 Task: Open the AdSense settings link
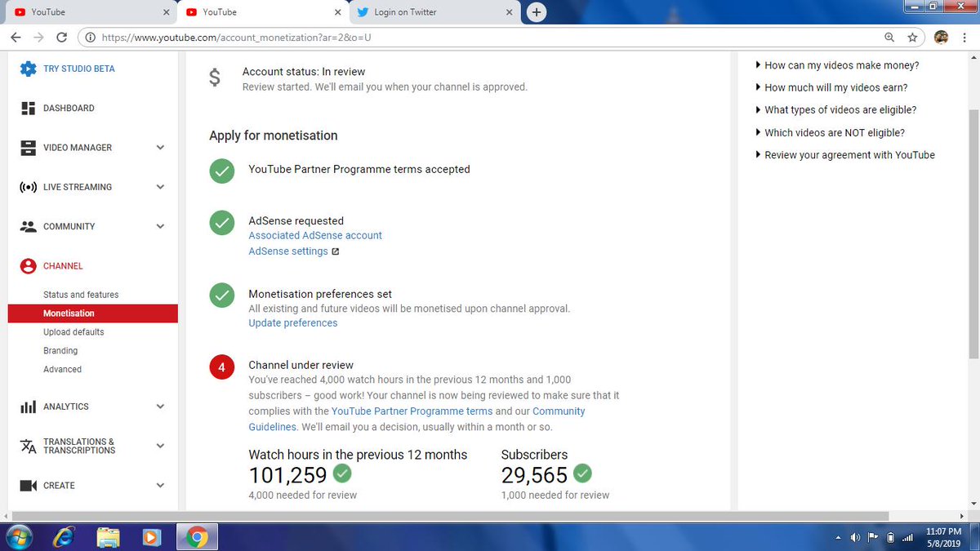click(288, 251)
